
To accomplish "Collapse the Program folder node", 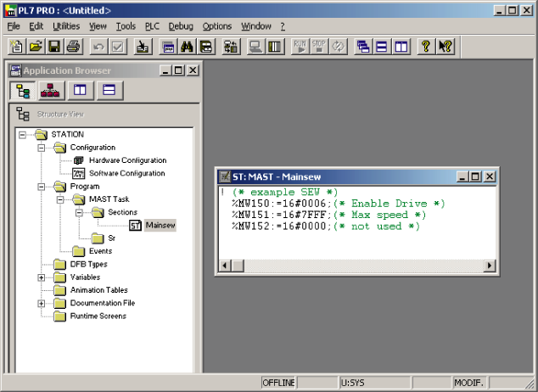I will tap(42, 187).
